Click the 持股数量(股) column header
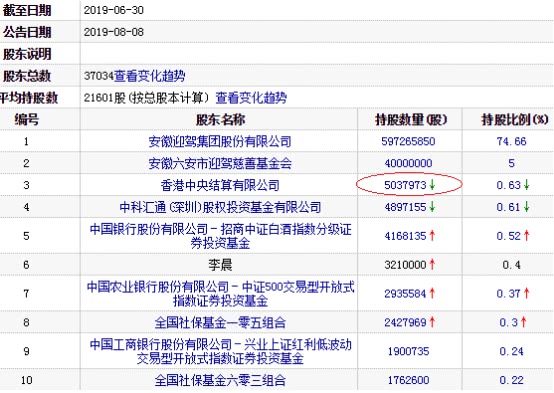This screenshot has width=554, height=393. click(x=411, y=120)
